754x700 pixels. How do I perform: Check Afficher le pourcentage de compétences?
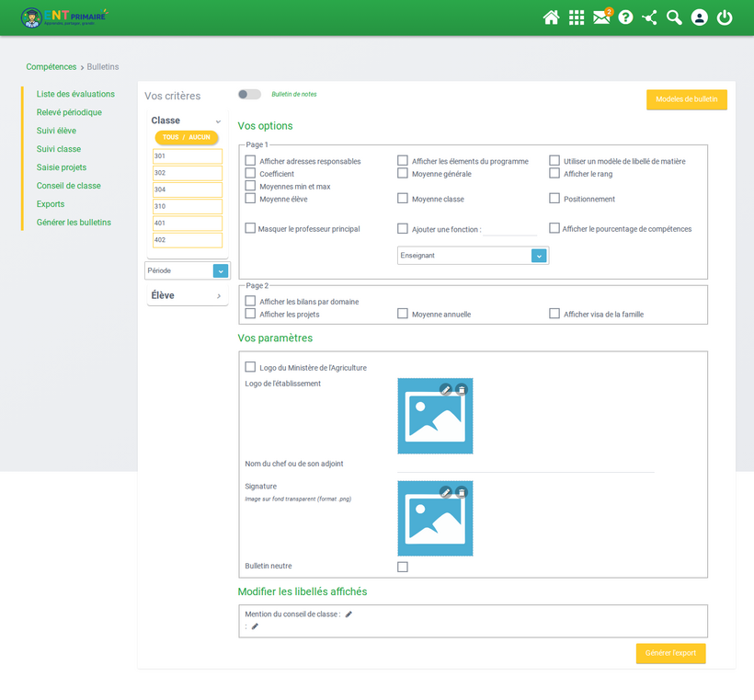point(554,228)
